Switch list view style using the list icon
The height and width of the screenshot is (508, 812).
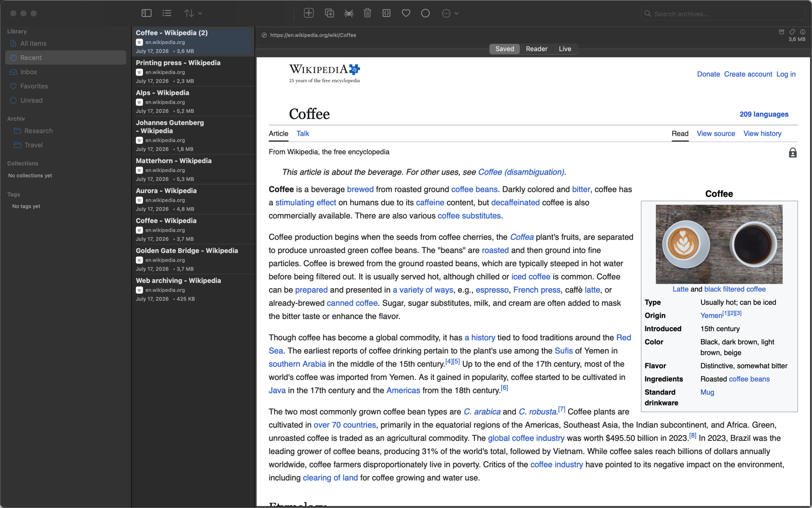[167, 13]
